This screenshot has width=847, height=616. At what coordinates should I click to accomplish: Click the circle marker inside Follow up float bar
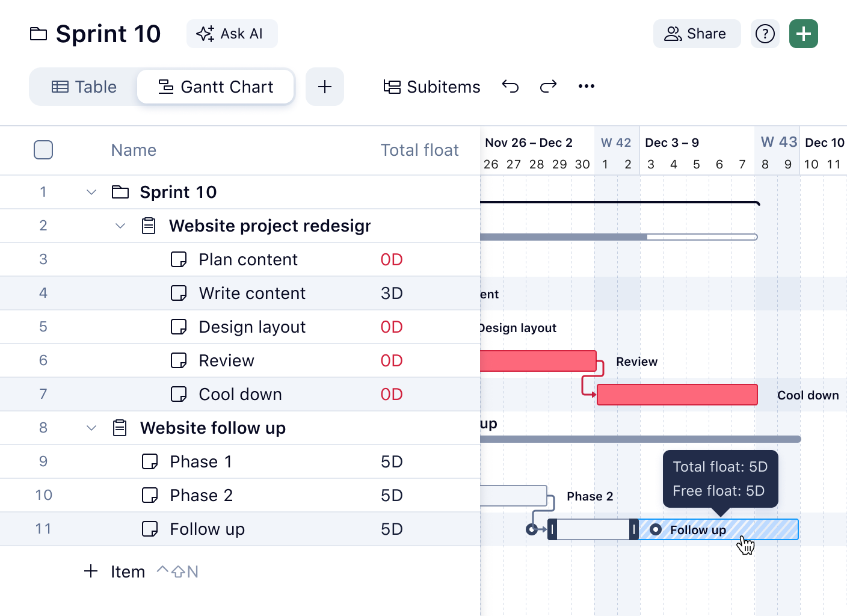(656, 529)
